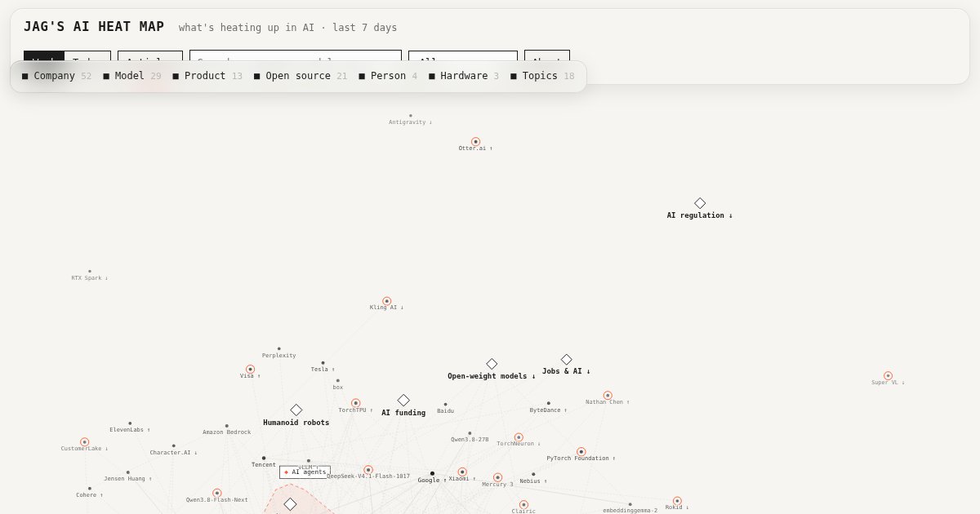
Task: Select the Cohere node dot
Action: [90, 489]
